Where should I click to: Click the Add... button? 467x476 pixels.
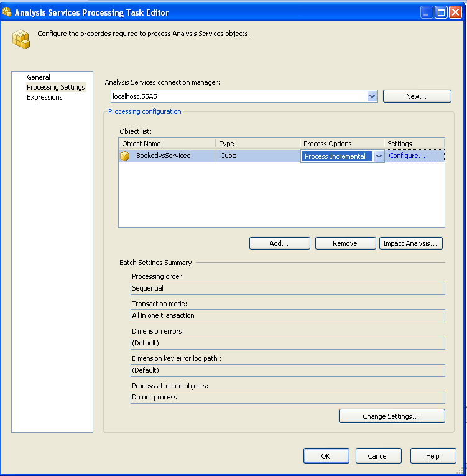(x=279, y=243)
